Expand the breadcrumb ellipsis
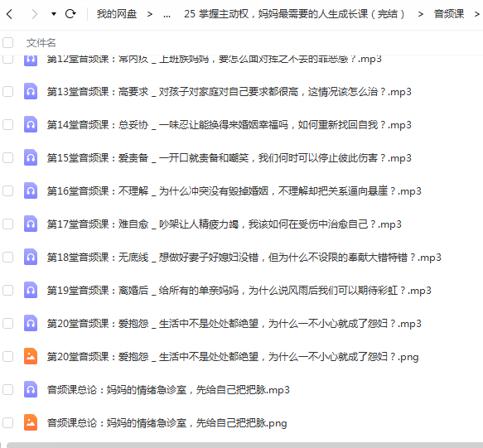The image size is (483, 448). pyautogui.click(x=167, y=14)
